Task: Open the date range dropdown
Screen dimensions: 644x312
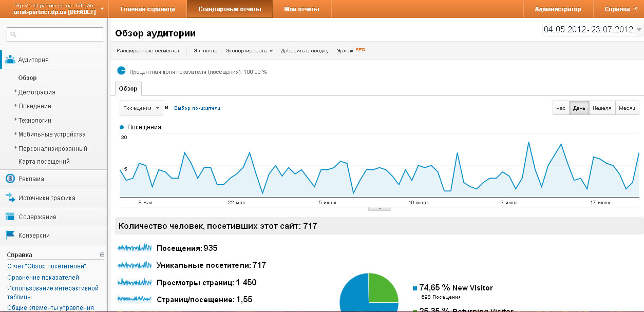Action: pos(639,30)
